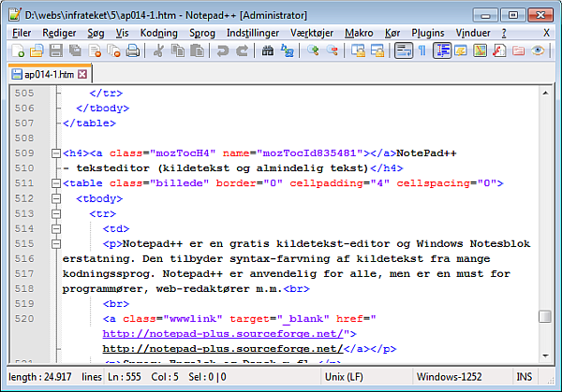This screenshot has width=562, height=392.
Task: Collapse the td fold at line 514
Action: pyautogui.click(x=56, y=229)
